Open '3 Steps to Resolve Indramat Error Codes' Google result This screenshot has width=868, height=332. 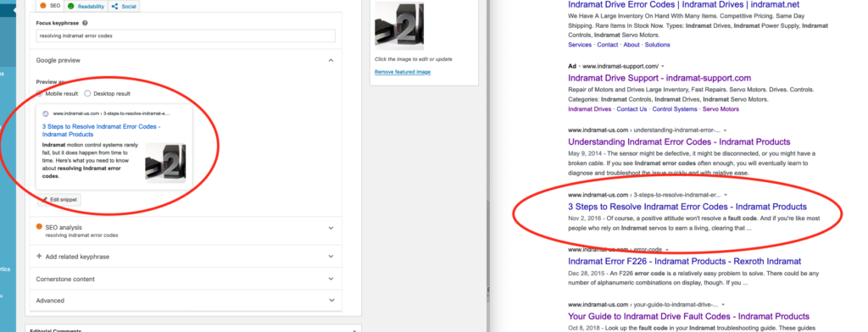[x=687, y=207]
